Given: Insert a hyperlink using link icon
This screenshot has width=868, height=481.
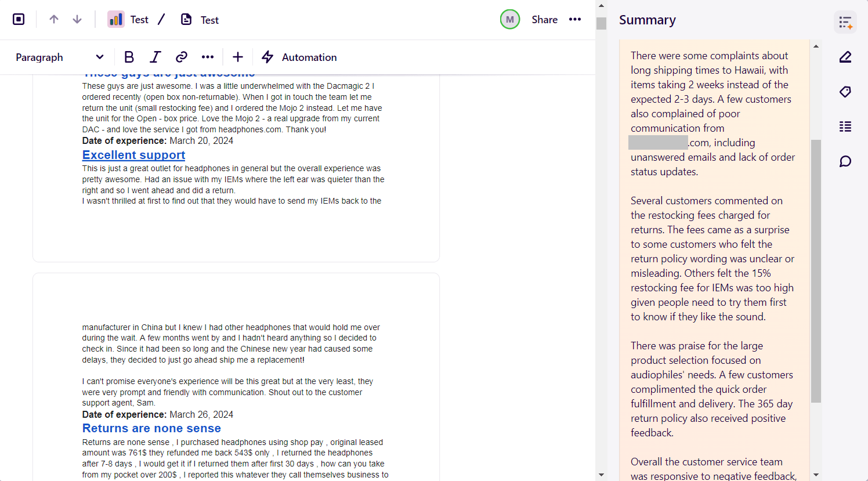Looking at the screenshot, I should click(x=182, y=57).
